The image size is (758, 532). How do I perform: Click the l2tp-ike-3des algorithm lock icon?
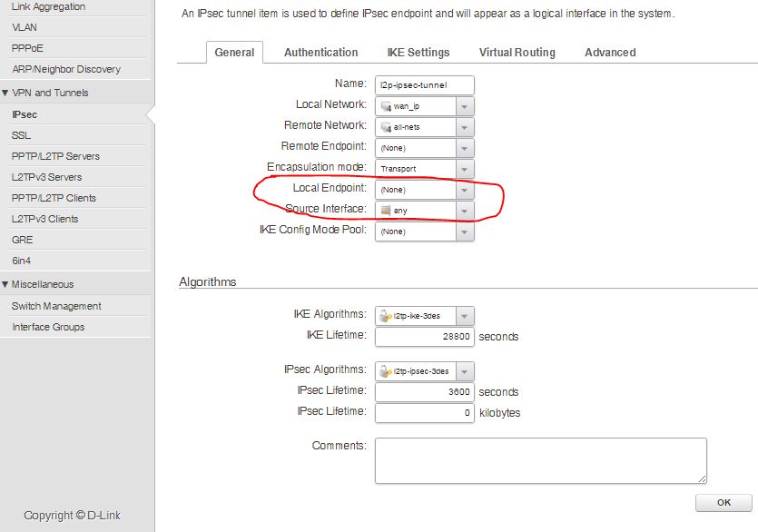[x=385, y=316]
